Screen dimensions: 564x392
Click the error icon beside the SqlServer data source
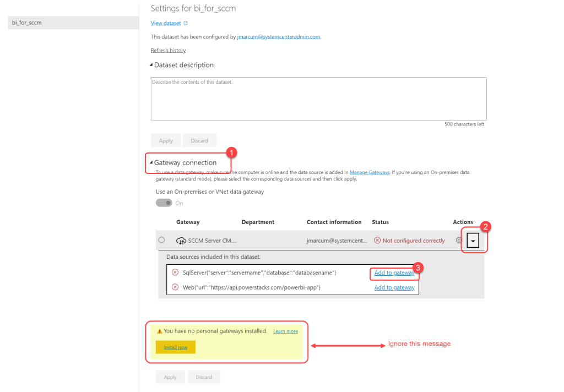click(x=175, y=273)
